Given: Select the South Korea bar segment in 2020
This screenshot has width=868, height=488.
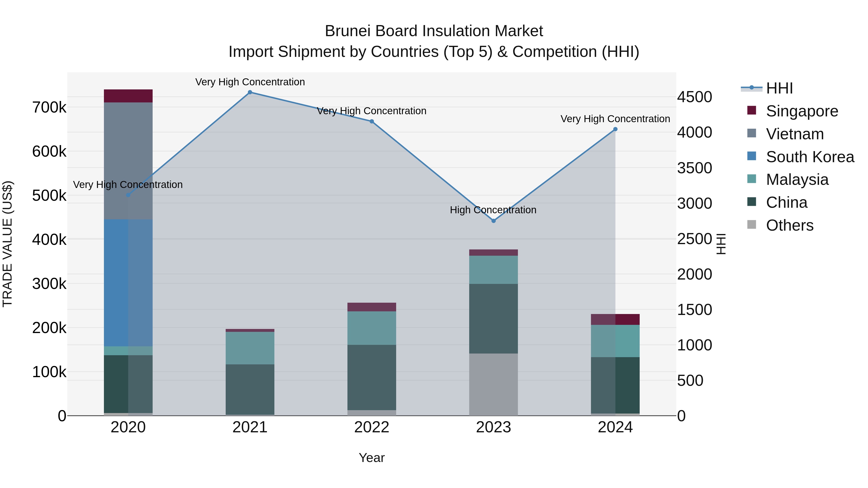Looking at the screenshot, I should pyautogui.click(x=128, y=283).
